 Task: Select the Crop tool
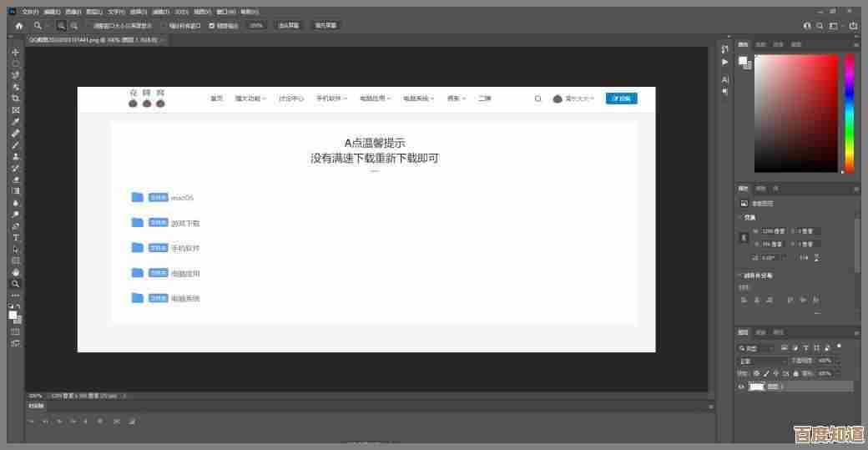pyautogui.click(x=16, y=99)
